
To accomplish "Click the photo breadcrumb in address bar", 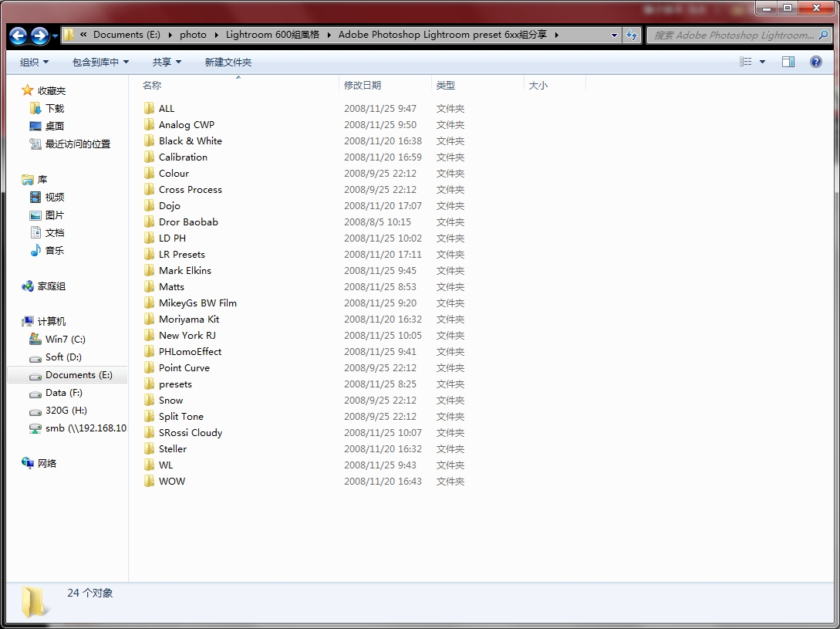I will point(193,35).
